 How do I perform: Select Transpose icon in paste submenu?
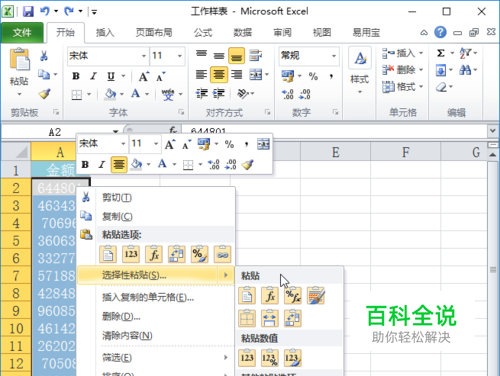[293, 318]
